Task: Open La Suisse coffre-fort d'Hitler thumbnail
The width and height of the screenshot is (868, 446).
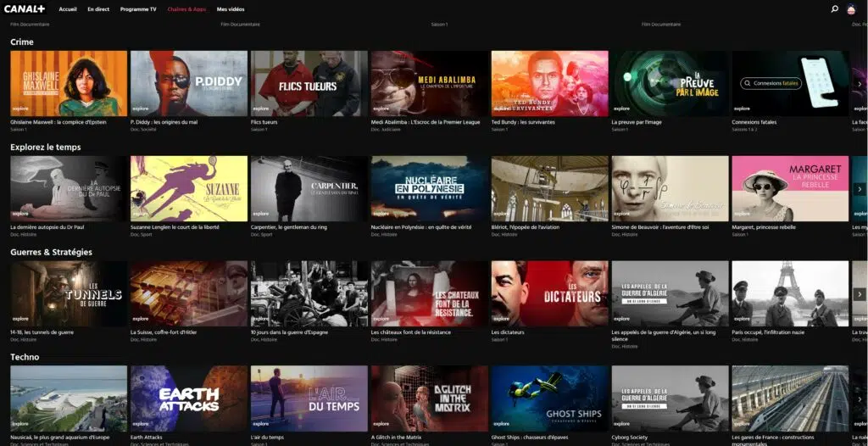Action: click(189, 293)
